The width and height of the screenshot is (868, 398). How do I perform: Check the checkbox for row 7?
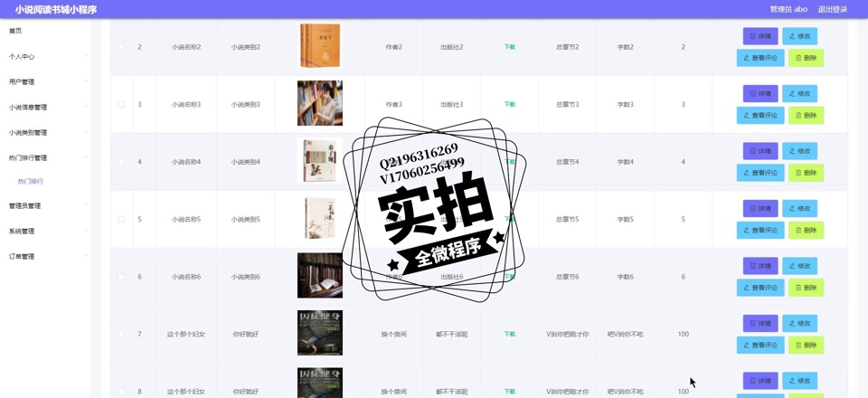[121, 335]
